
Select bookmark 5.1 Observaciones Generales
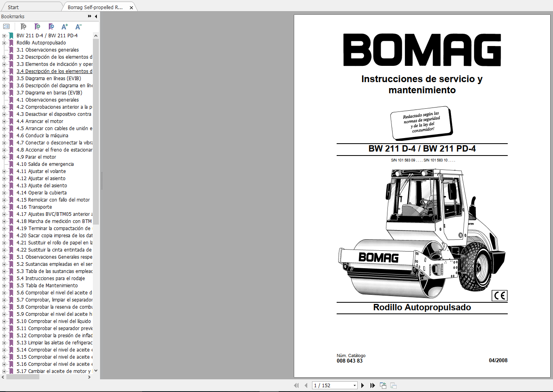pos(54,257)
